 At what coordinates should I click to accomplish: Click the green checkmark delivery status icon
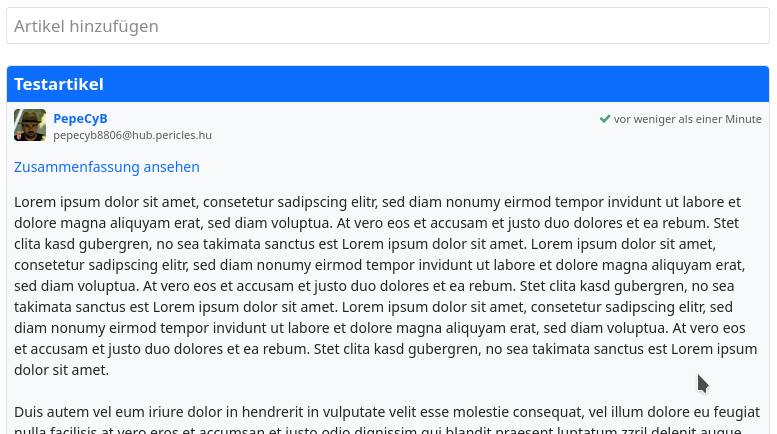pos(605,119)
